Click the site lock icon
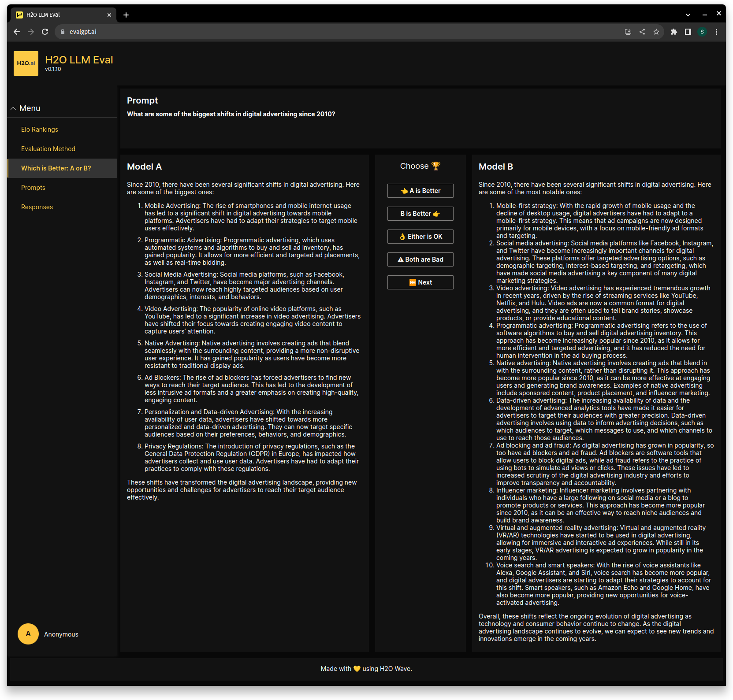733x700 pixels. (62, 32)
